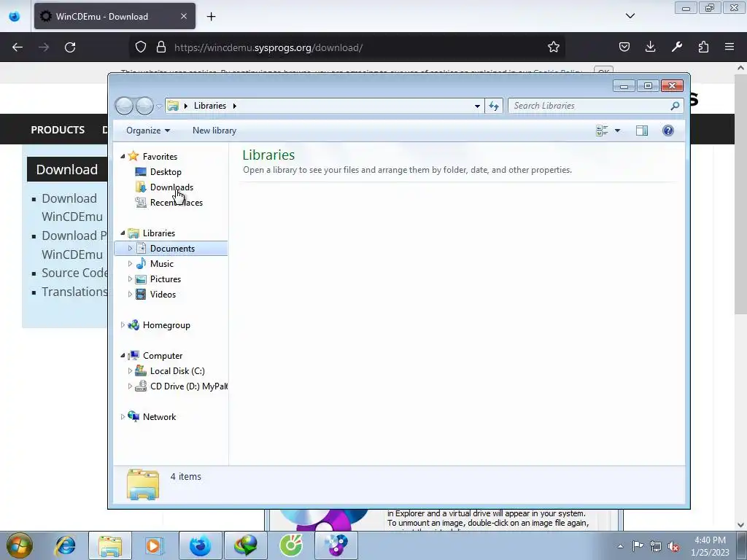This screenshot has height=560, width=747.
Task: Click the taskbar clock showing 4:40 PM
Action: [710, 546]
